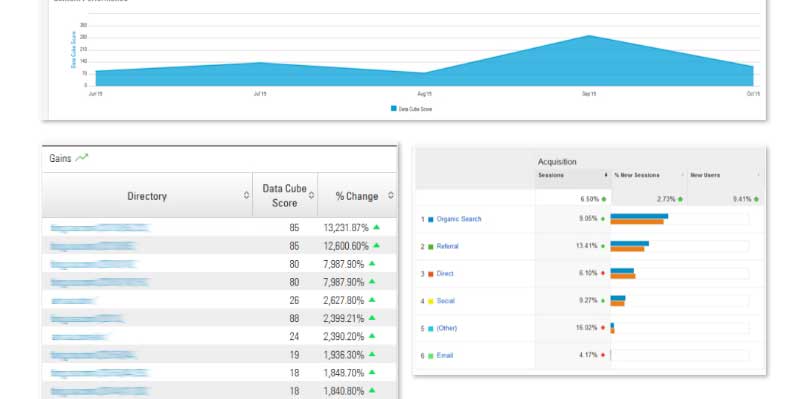Open the Referral channel link
Screen dimensions: 800x399
[x=447, y=246]
